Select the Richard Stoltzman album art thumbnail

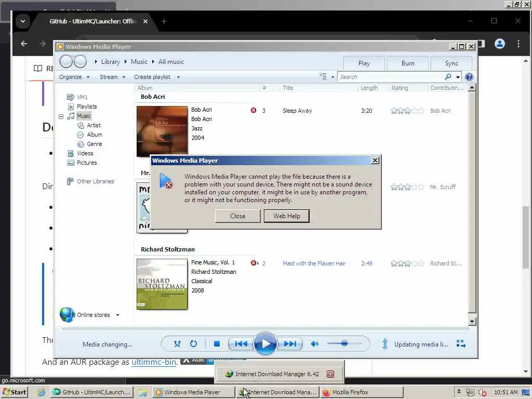[x=162, y=284]
